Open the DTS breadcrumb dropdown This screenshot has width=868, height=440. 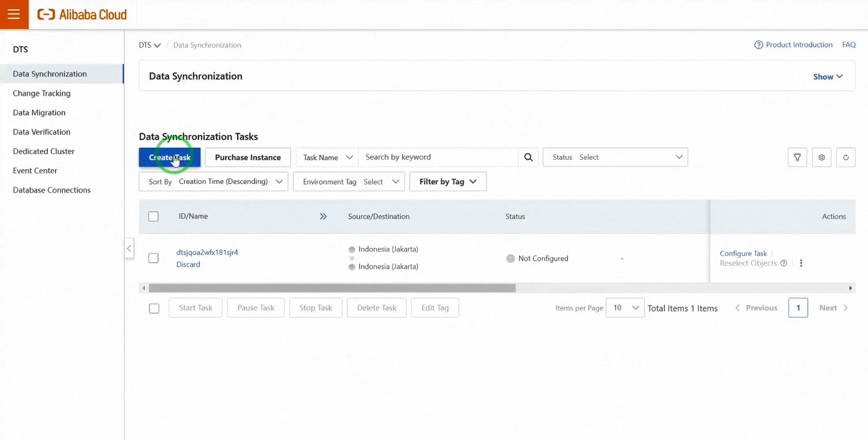pos(149,45)
